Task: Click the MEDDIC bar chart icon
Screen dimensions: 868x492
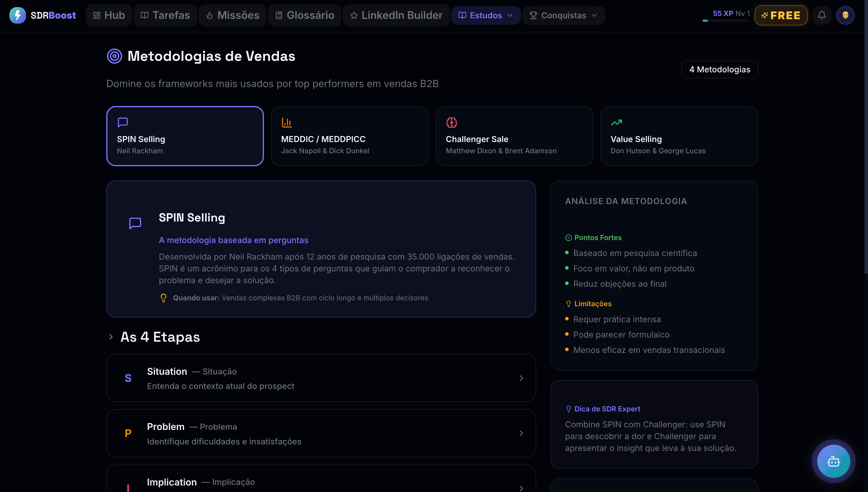Action: (287, 122)
